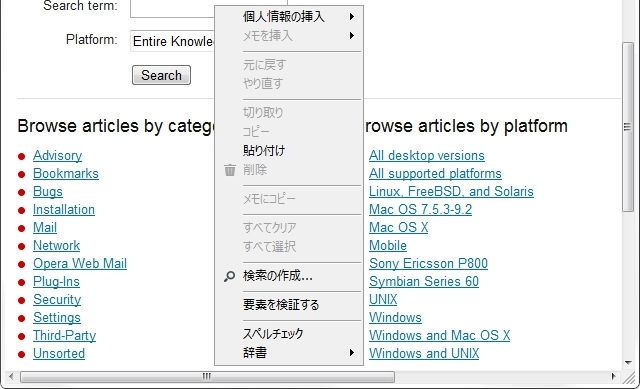Open Linux, FreeBSD, and Solaris link
Image resolution: width=640 pixels, height=389 pixels.
tap(451, 191)
